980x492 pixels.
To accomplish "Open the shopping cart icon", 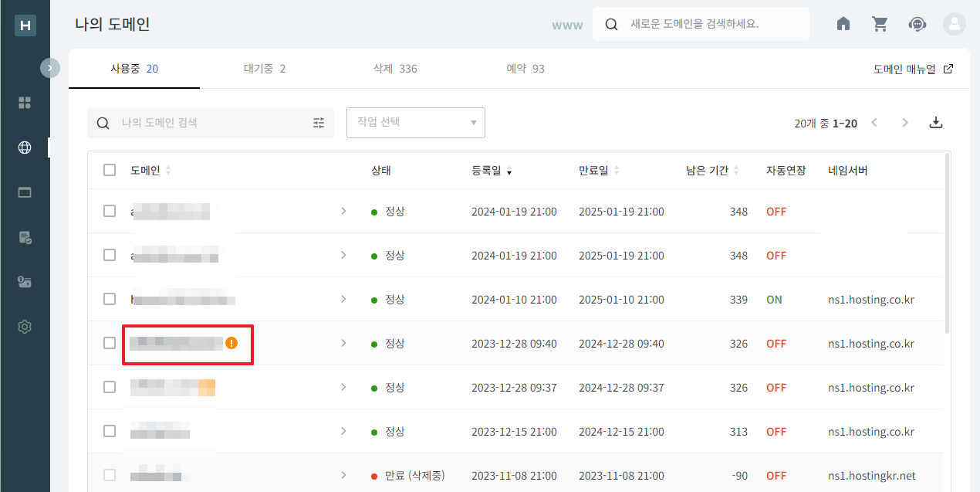I will pyautogui.click(x=880, y=24).
